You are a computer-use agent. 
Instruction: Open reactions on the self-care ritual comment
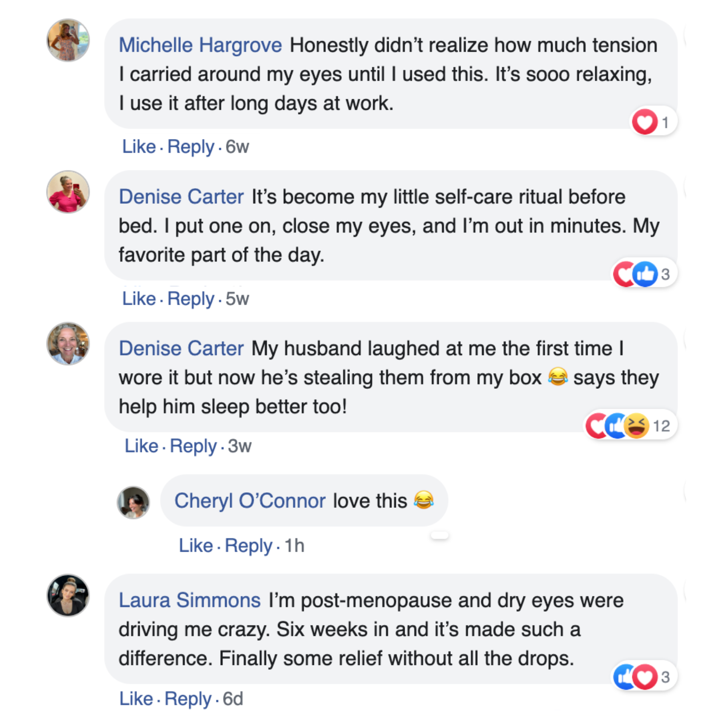pos(644,274)
